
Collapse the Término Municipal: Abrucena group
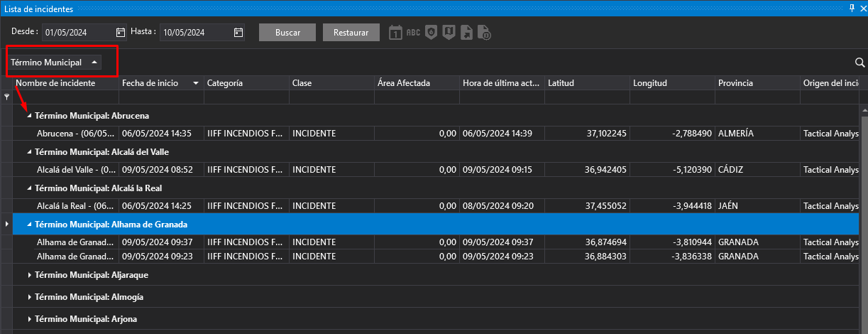click(x=29, y=116)
